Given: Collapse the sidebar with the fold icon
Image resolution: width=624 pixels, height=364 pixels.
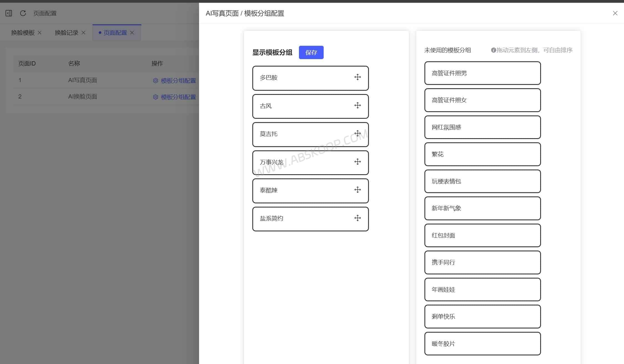Looking at the screenshot, I should click(x=9, y=13).
